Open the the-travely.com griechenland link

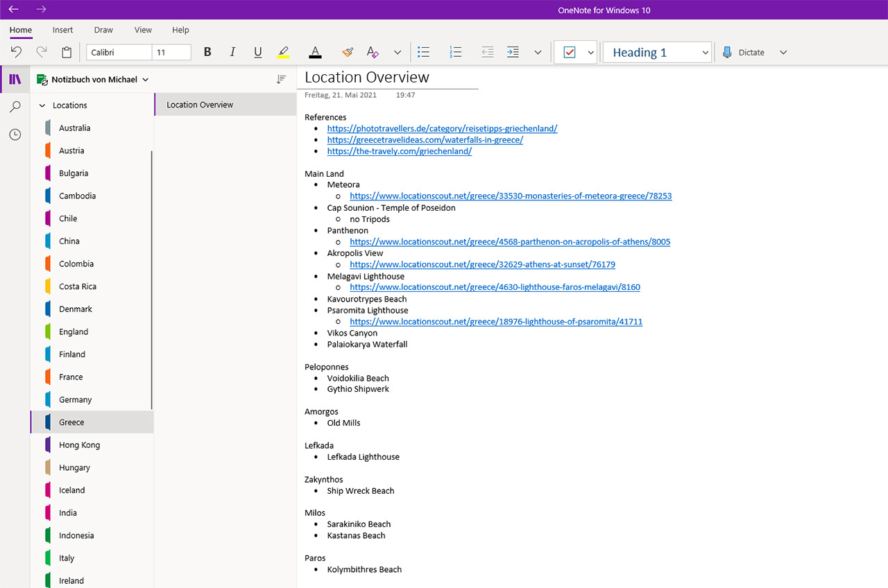399,151
